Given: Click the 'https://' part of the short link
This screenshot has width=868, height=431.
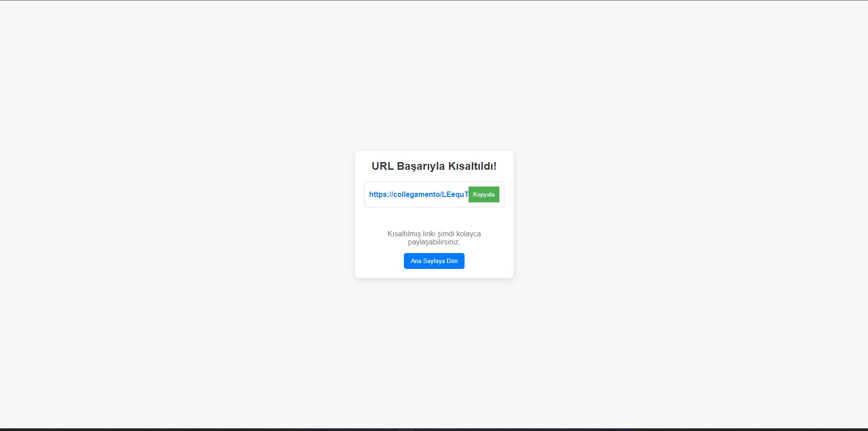Looking at the screenshot, I should tap(381, 194).
